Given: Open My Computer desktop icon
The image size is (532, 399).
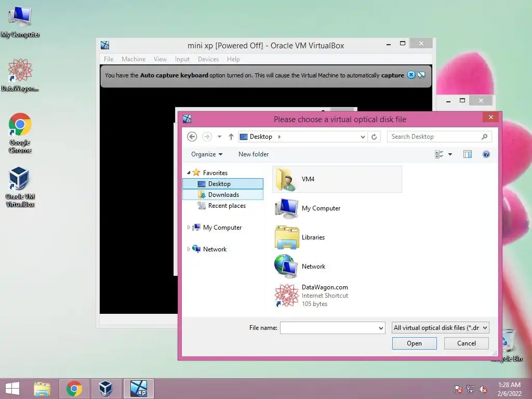Looking at the screenshot, I should [20, 21].
